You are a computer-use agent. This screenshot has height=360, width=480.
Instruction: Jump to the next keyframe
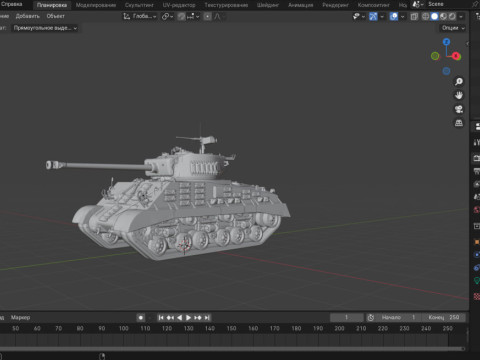click(x=198, y=318)
